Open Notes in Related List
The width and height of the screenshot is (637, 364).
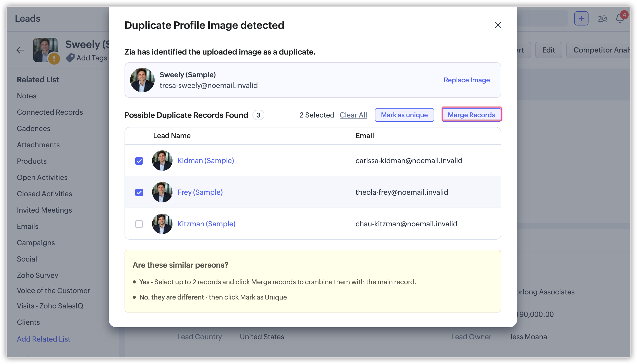pyautogui.click(x=27, y=96)
